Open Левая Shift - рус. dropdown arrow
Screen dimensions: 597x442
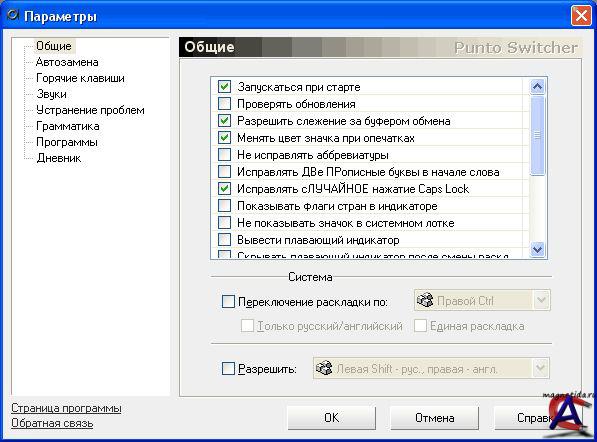pos(541,368)
